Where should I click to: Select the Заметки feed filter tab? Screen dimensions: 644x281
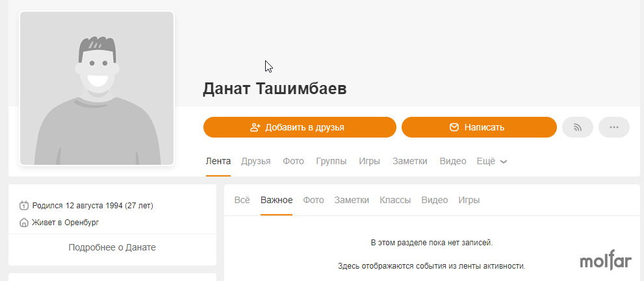coord(352,200)
